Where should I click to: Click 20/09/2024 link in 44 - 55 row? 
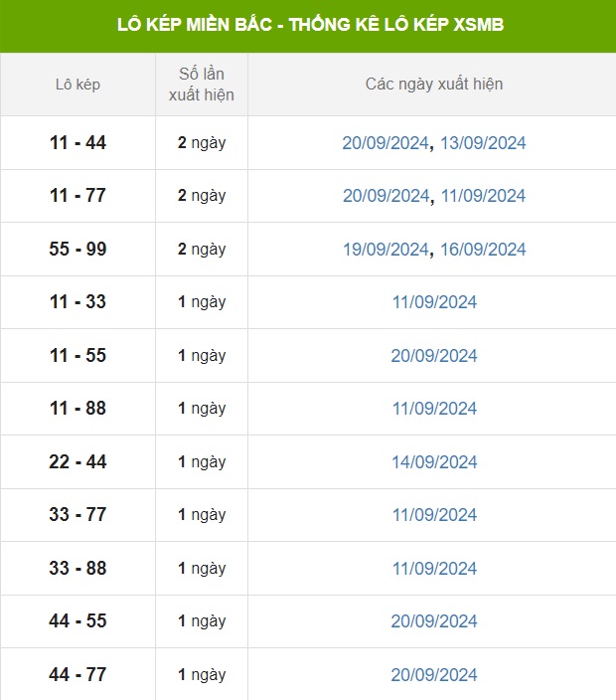click(434, 621)
